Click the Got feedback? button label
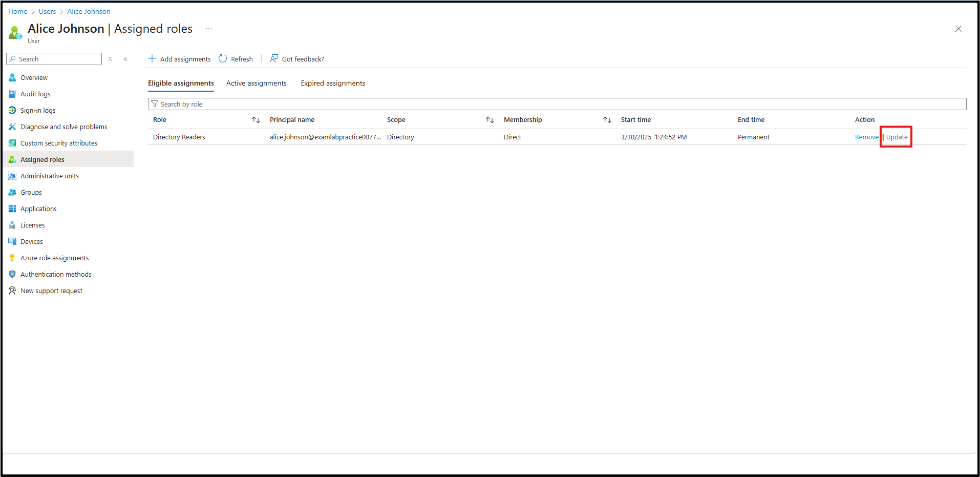The height and width of the screenshot is (477, 980). coord(303,59)
